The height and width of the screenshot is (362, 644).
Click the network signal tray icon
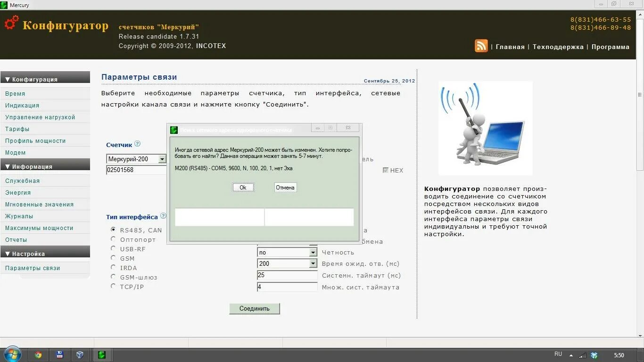[583, 355]
